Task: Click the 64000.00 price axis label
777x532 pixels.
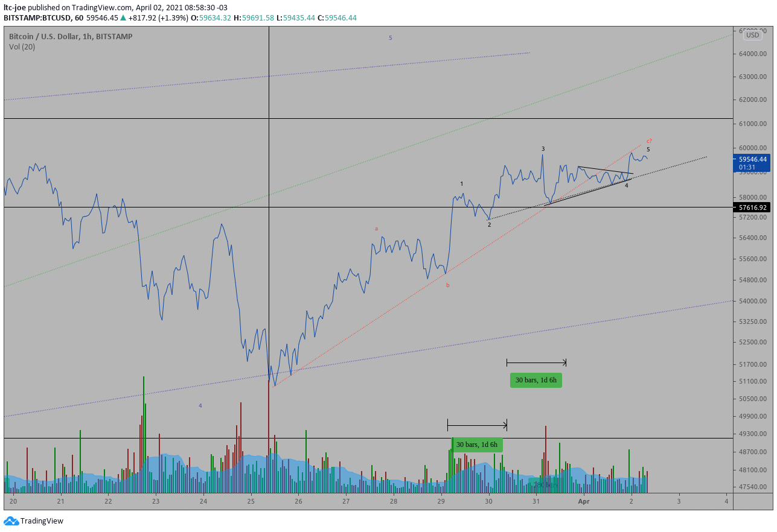Action: 752,54
